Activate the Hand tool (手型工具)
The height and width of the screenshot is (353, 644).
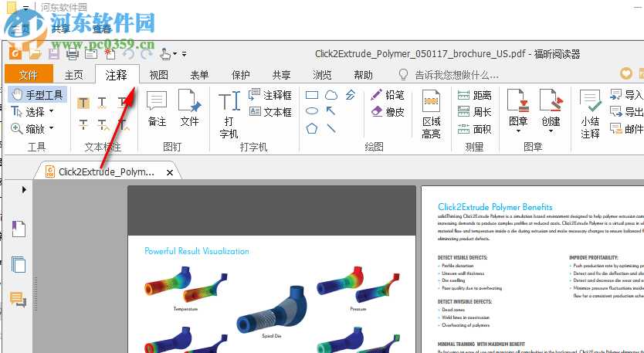pos(37,94)
